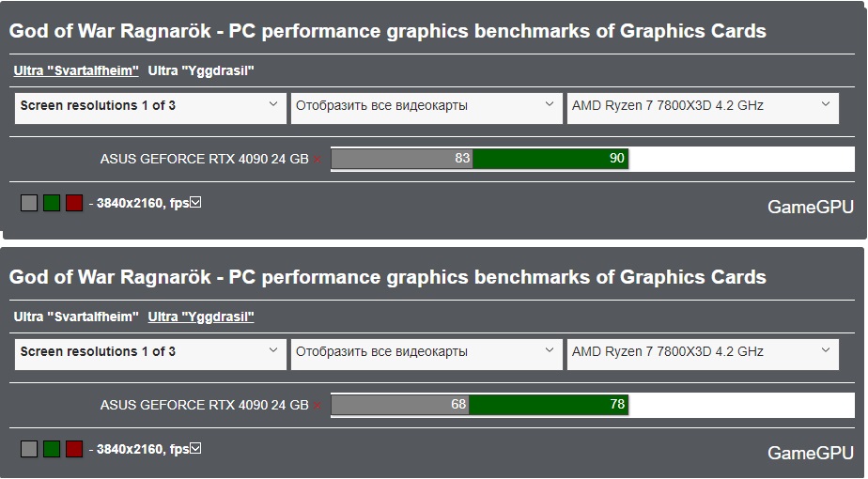Toggle the 3840x2160 fps checkbox in bottom chart
This screenshot has height=479, width=868.
click(195, 448)
